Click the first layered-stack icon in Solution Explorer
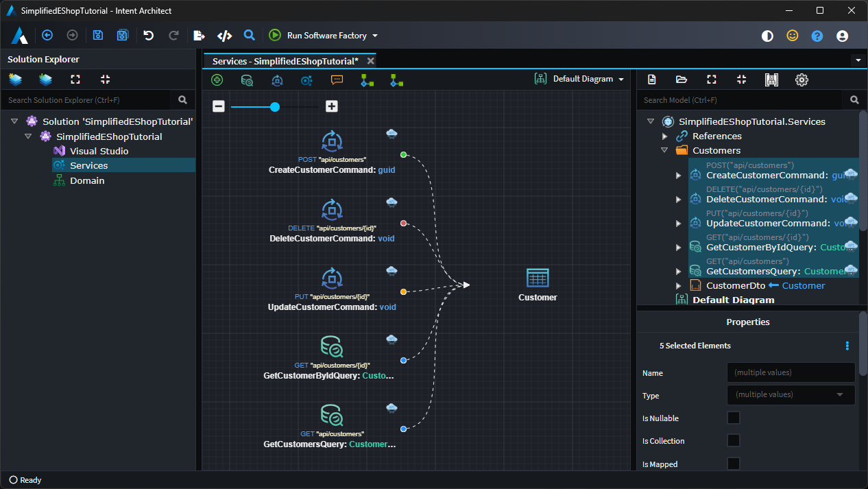The height and width of the screenshot is (489, 868). point(15,80)
